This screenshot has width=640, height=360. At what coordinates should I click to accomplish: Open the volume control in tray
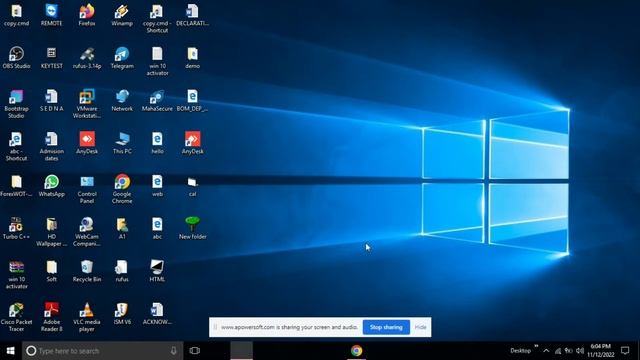pyautogui.click(x=580, y=351)
